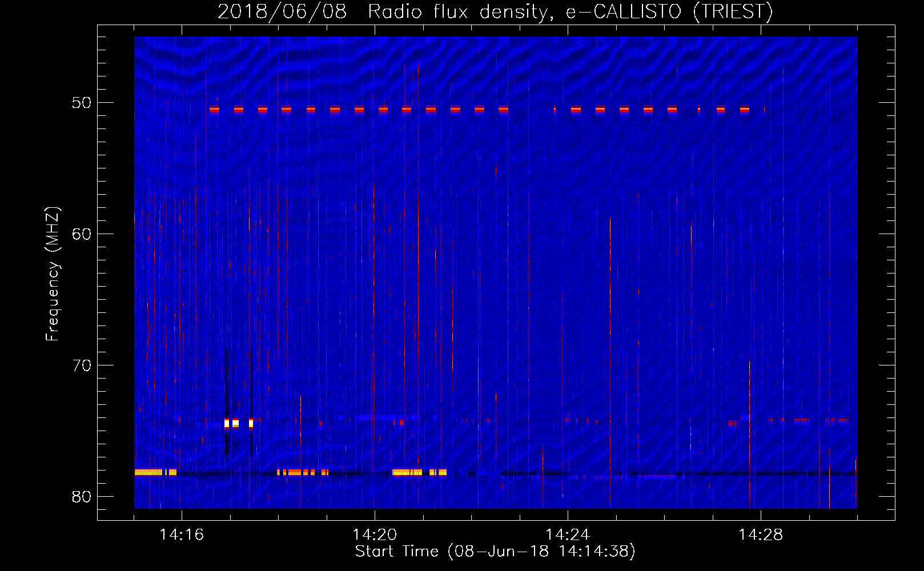
Task: Click the "Start Time (08-Jun-18 14:14:38)" label
Action: pyautogui.click(x=495, y=552)
